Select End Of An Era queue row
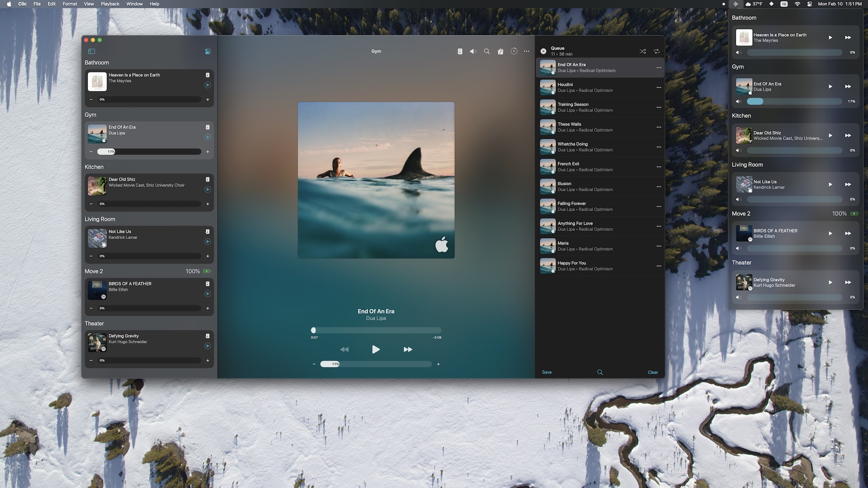Screen dimensions: 868x488 click(x=600, y=68)
